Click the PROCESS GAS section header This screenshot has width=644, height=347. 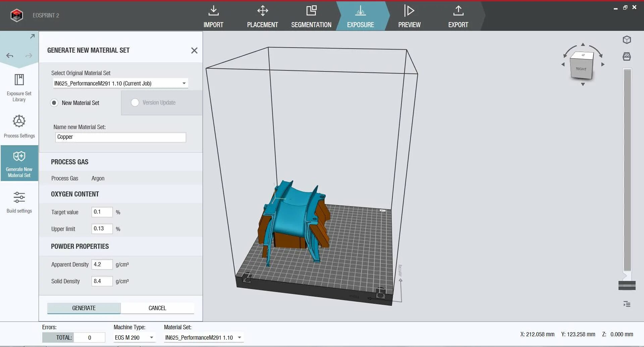[x=70, y=162]
